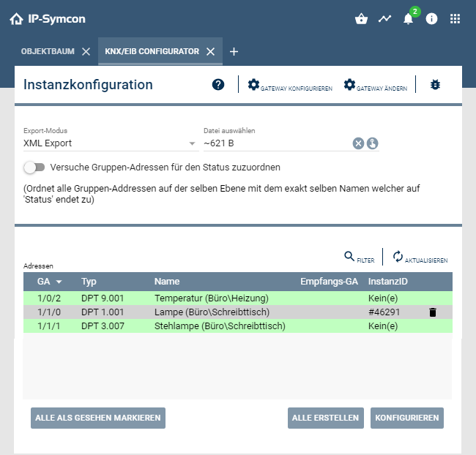Click Alle als gesehen markieren button
Viewport: 476px width, 455px height.
click(98, 418)
